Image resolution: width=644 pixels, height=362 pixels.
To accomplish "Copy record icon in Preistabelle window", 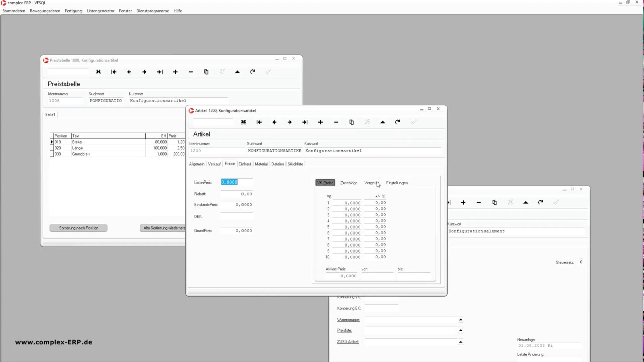I will pos(206,72).
